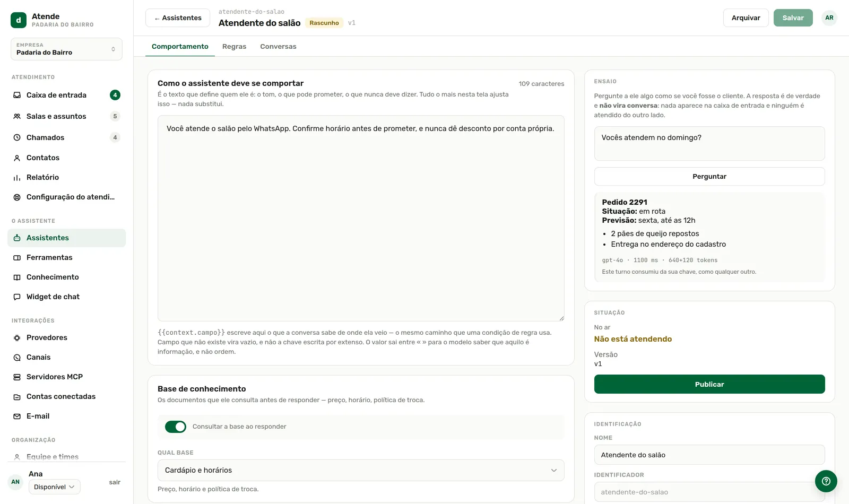Click the Atende logo icon
This screenshot has width=849, height=504.
(x=19, y=20)
